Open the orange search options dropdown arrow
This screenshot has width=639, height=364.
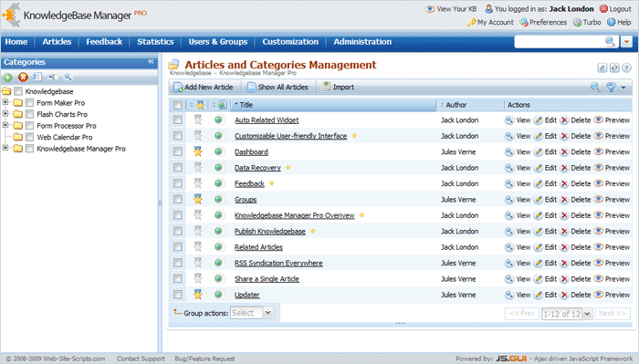(x=626, y=42)
